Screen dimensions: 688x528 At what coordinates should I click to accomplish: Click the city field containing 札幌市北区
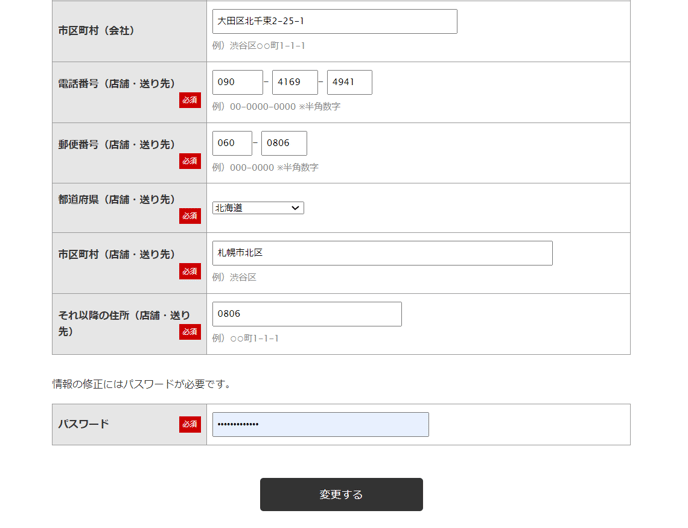pyautogui.click(x=381, y=253)
